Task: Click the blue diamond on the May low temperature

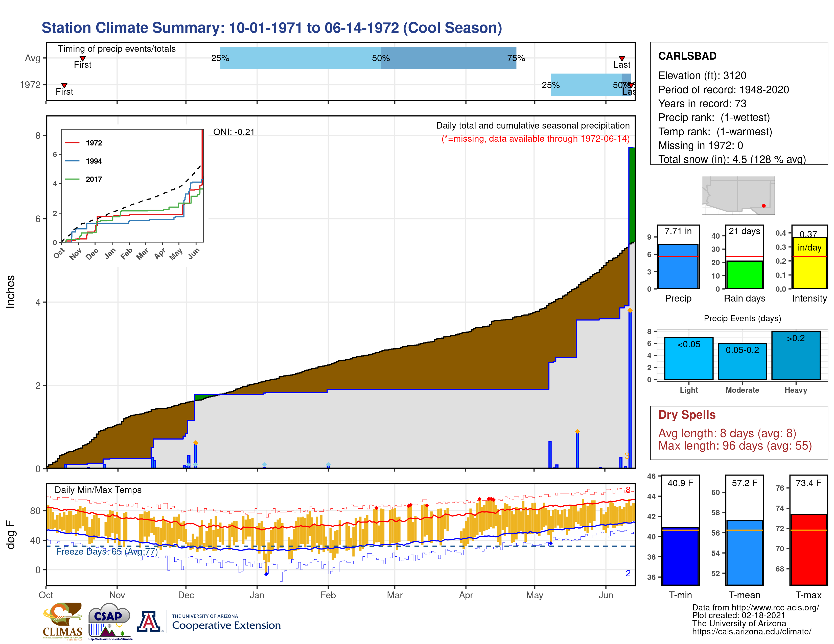Action: (550, 543)
